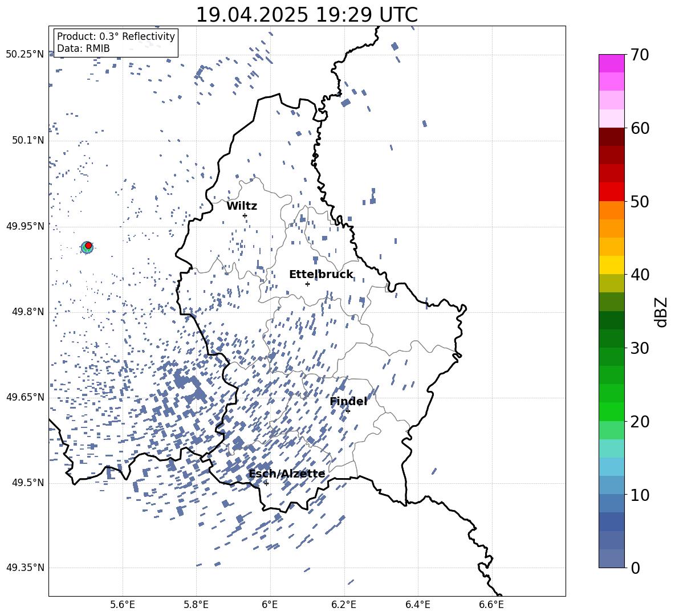This screenshot has height=616, width=675.
Task: Click the Esch/Alzette city label
Action: (x=287, y=474)
